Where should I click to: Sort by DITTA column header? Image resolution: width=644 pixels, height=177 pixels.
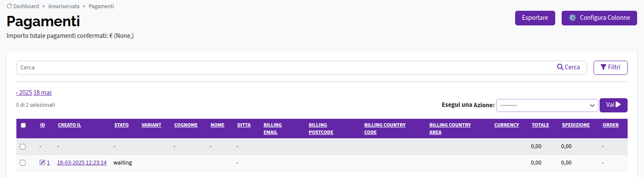244,125
